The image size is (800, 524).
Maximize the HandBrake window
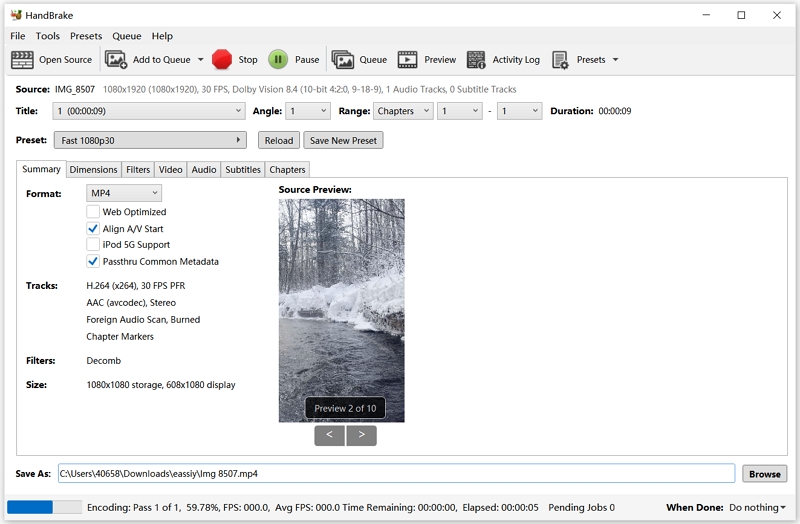pos(741,15)
